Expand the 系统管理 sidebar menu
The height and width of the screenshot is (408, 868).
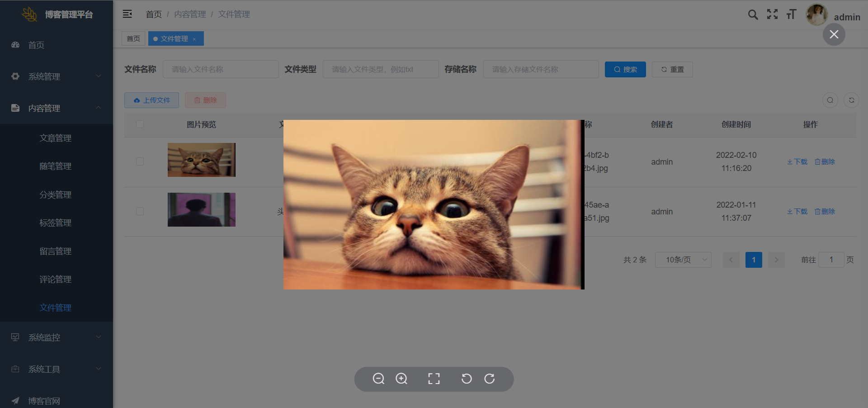pos(56,76)
